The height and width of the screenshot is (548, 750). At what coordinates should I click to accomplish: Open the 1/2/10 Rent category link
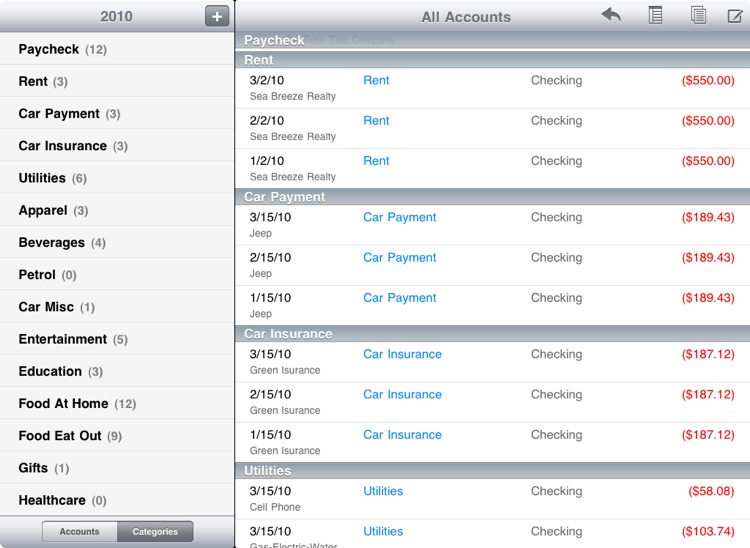pos(376,161)
